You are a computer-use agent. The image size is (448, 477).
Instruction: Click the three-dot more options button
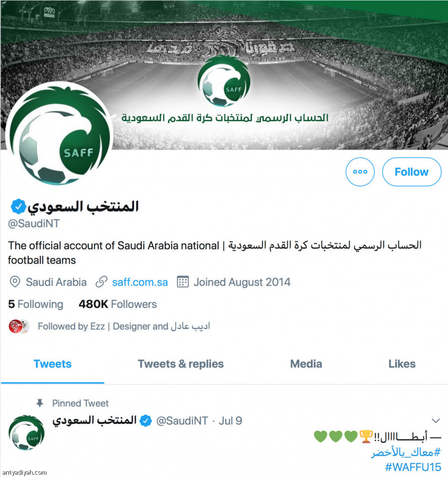pyautogui.click(x=360, y=172)
